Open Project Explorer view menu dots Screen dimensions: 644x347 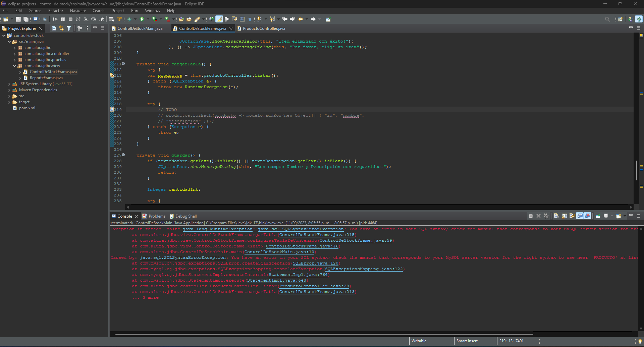87,28
